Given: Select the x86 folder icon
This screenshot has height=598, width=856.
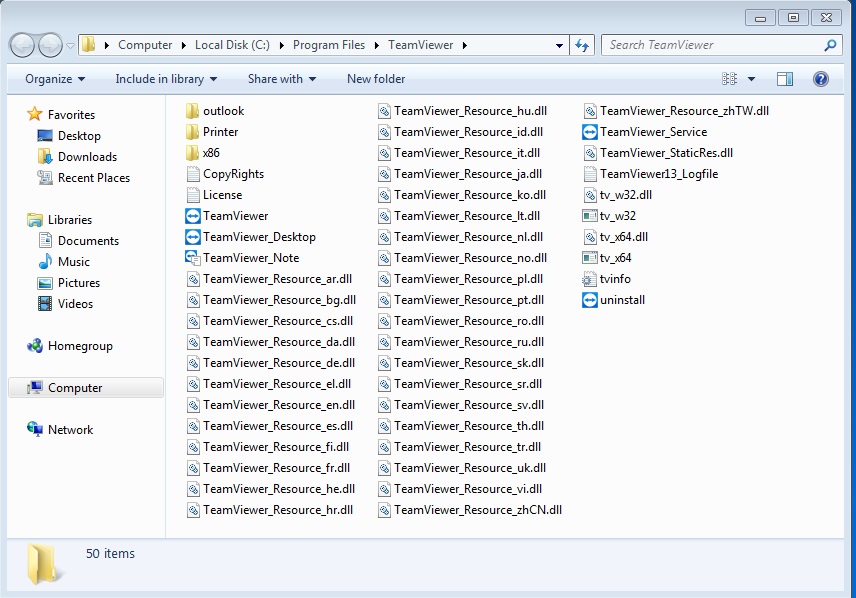Looking at the screenshot, I should 192,153.
